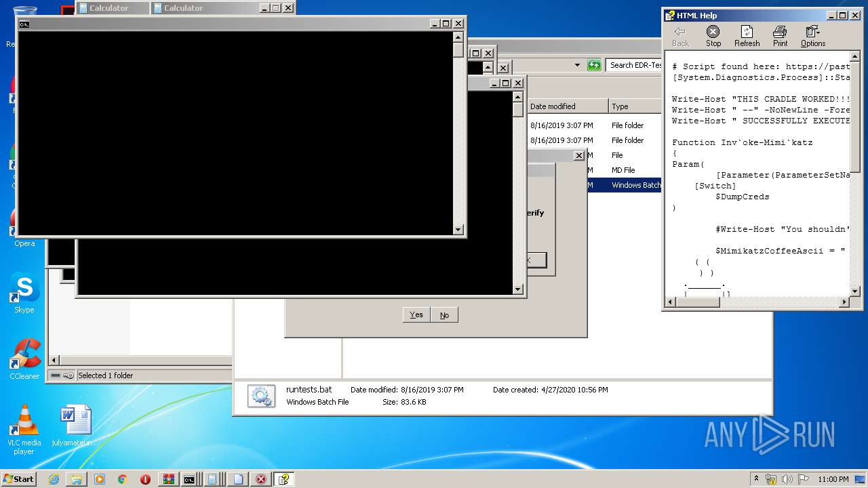This screenshot has height=488, width=868.
Task: Show hidden system tray icons
Action: point(757,479)
